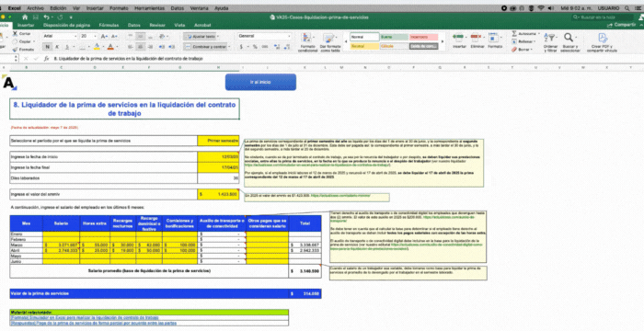Image resolution: width=644 pixels, height=331 pixels.
Task: Open the liquidación de contrato de trabajo link
Action: tap(85, 317)
